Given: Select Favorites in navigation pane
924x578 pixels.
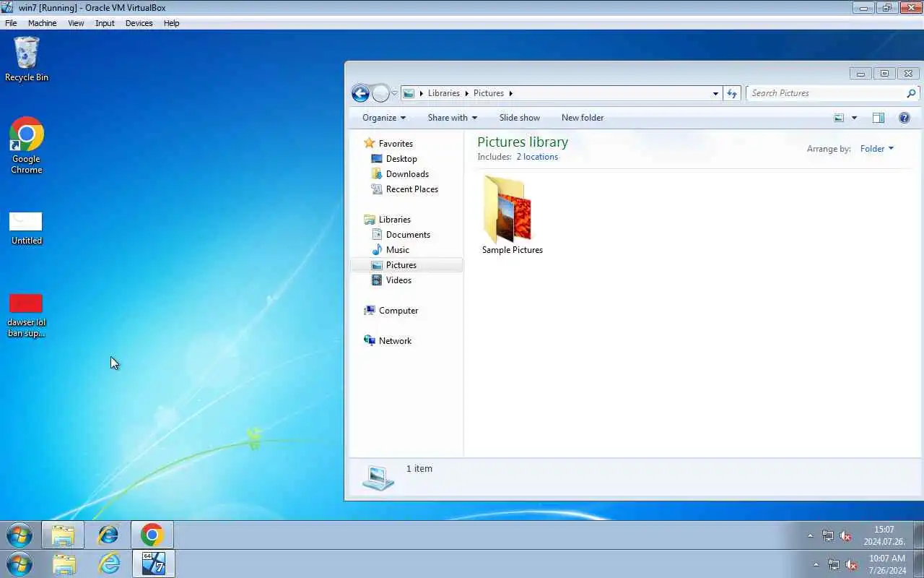Looking at the screenshot, I should [x=388, y=143].
